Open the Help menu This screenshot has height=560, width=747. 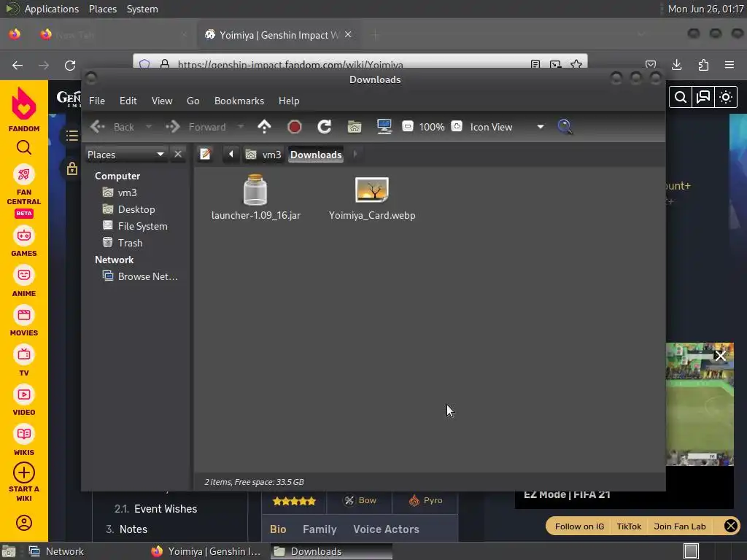[289, 101]
